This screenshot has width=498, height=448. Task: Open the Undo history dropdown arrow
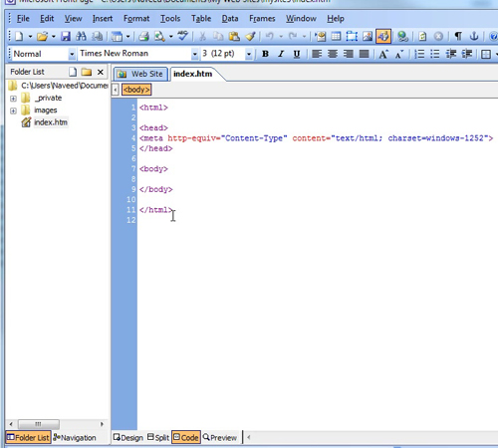tap(281, 36)
